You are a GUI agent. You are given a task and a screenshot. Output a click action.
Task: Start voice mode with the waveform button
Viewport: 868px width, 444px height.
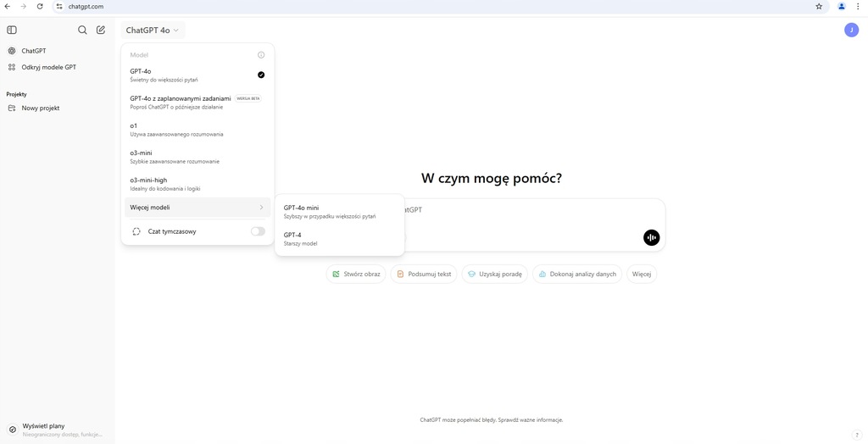point(652,237)
